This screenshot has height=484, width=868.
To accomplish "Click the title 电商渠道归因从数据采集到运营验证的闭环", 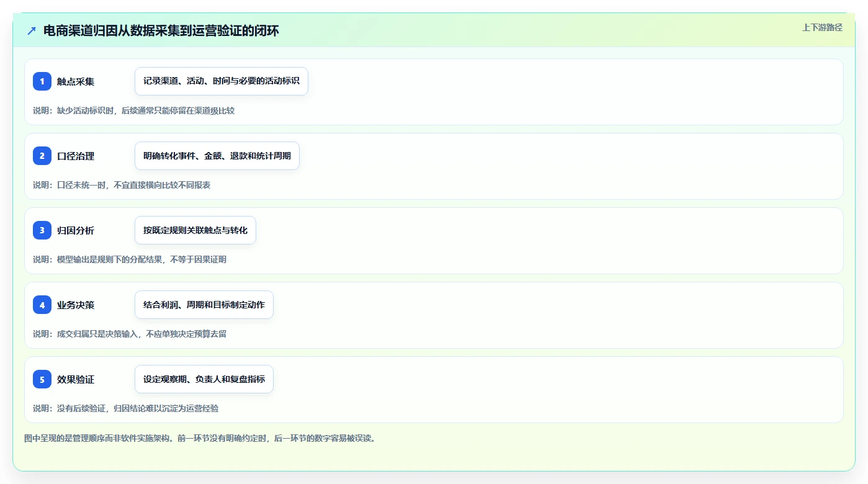I will (x=161, y=30).
